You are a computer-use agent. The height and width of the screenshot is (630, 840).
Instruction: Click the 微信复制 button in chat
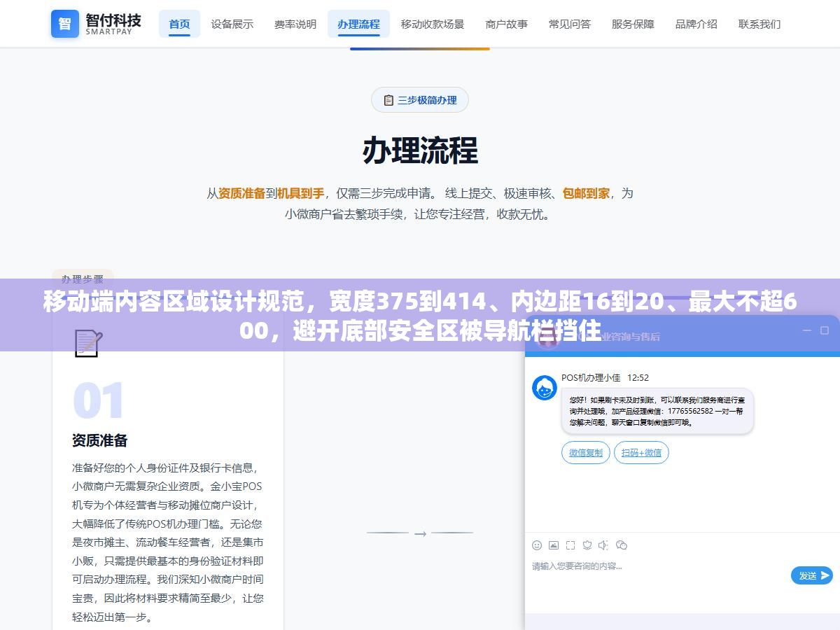point(586,453)
